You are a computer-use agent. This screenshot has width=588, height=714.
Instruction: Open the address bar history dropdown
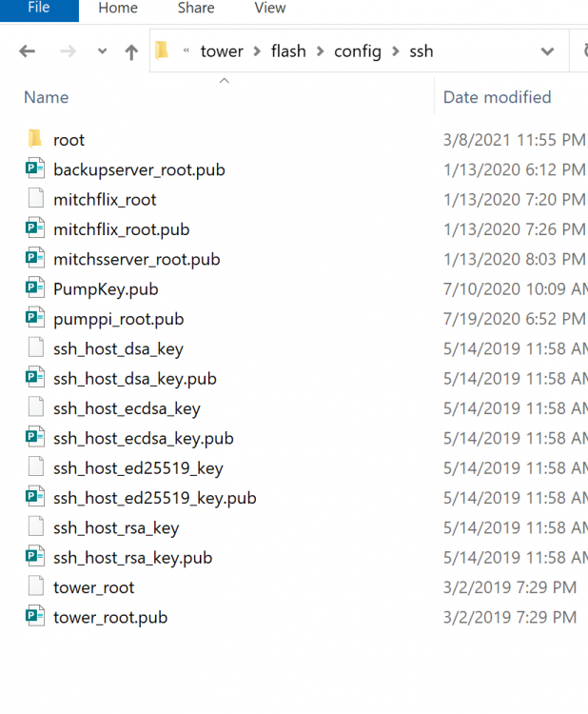coord(547,51)
